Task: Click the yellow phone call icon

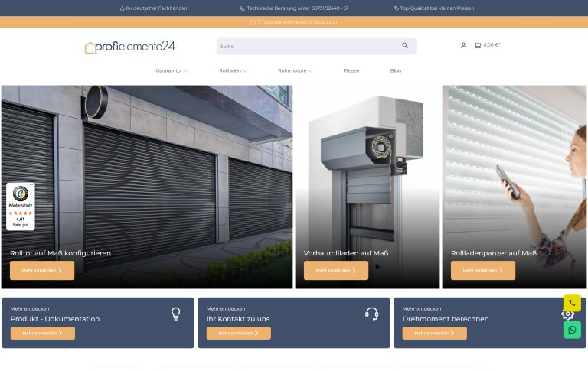Action: [572, 303]
